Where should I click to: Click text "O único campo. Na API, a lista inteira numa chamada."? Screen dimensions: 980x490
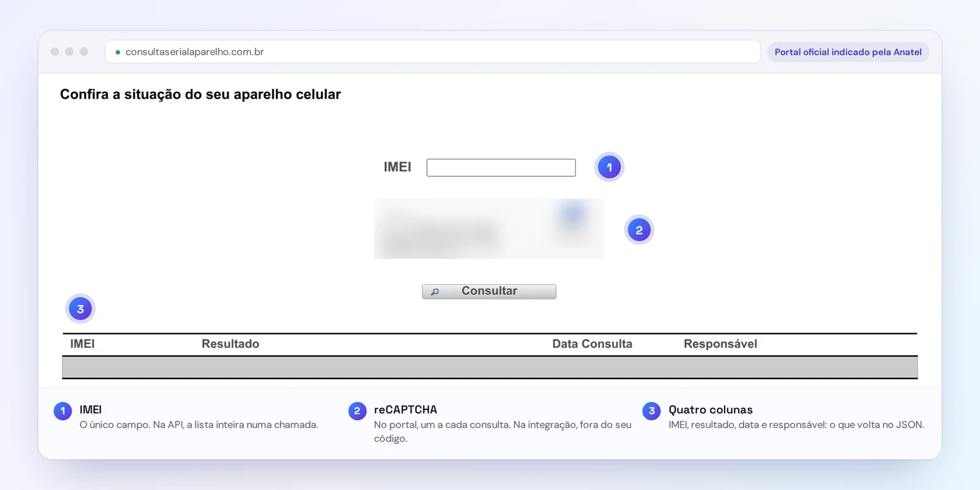(x=199, y=425)
